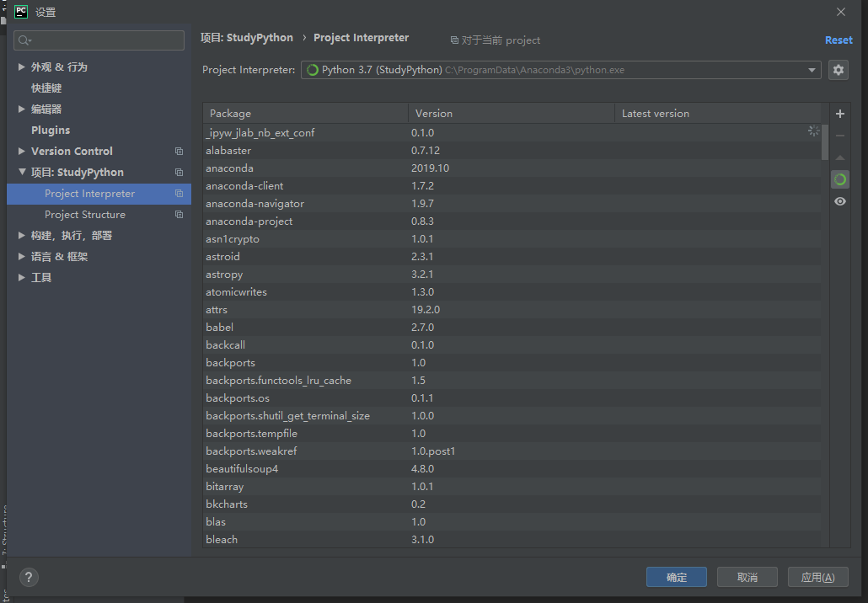Select the astropy package row
868x603 pixels.
click(x=512, y=275)
